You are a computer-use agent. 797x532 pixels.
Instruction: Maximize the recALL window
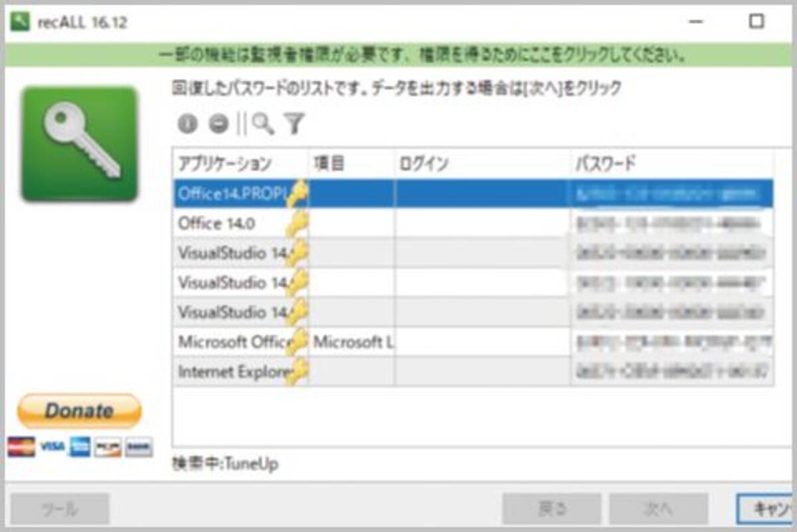point(756,22)
